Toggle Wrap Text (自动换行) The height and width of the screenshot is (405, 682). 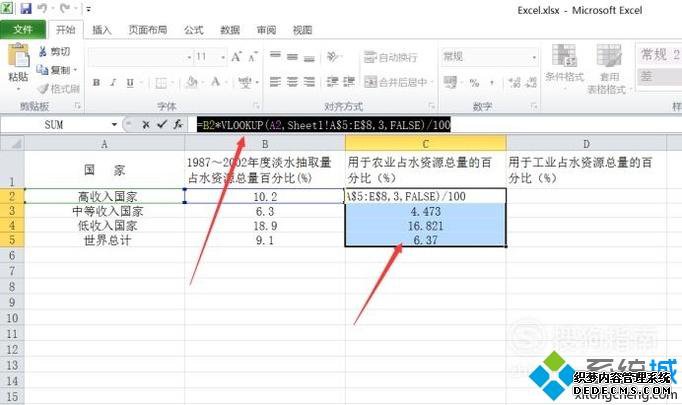[x=390, y=57]
